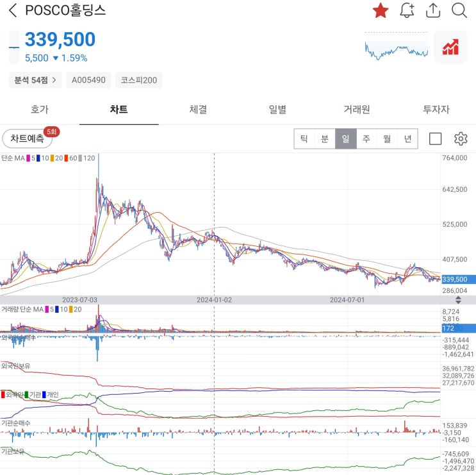This screenshot has height=475, width=476.
Task: Tap the 차트예측 button
Action: pyautogui.click(x=28, y=138)
